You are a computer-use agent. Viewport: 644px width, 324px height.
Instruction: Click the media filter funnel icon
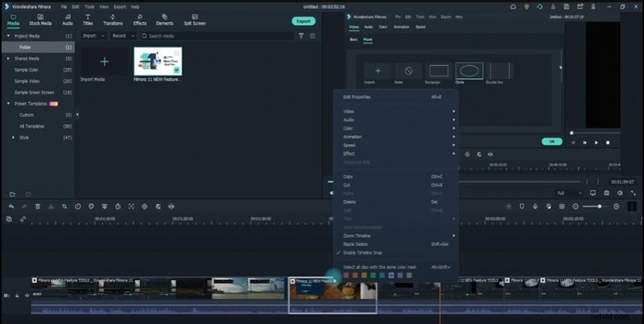click(x=301, y=36)
